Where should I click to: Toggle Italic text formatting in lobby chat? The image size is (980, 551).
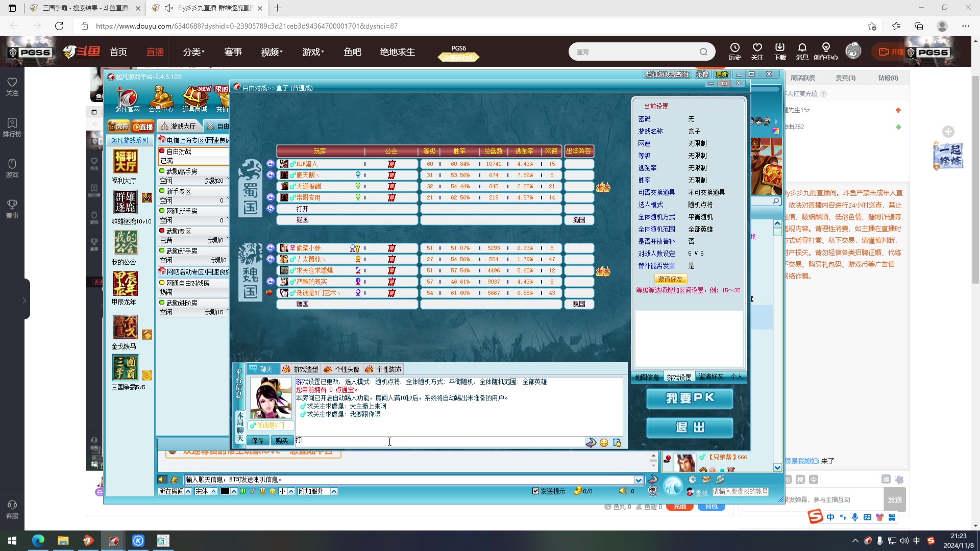pos(253,491)
